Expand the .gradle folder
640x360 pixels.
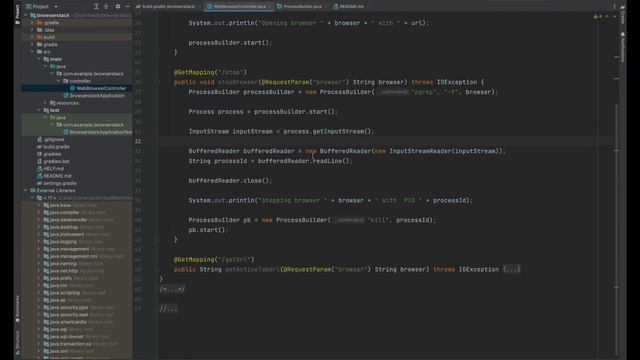(x=33, y=23)
